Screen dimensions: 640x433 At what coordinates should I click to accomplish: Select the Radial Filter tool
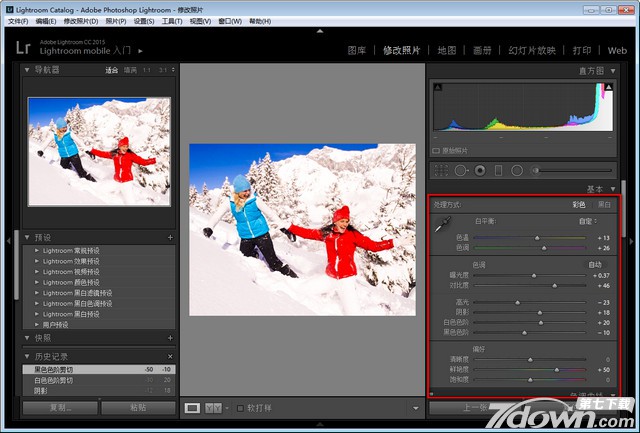pyautogui.click(x=517, y=171)
